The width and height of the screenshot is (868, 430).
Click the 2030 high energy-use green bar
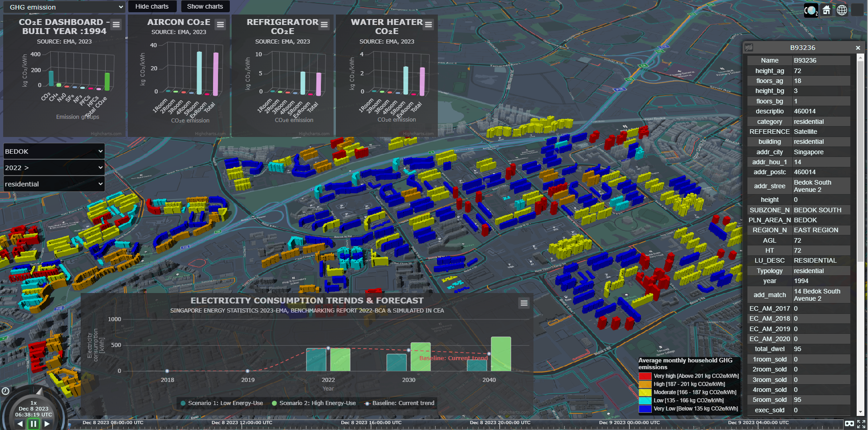[x=421, y=357]
